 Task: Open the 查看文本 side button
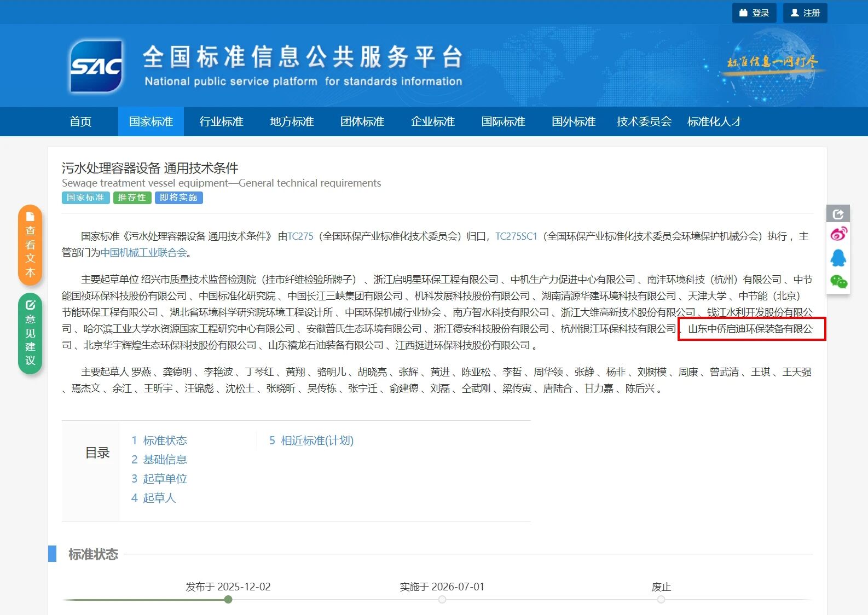pos(30,245)
